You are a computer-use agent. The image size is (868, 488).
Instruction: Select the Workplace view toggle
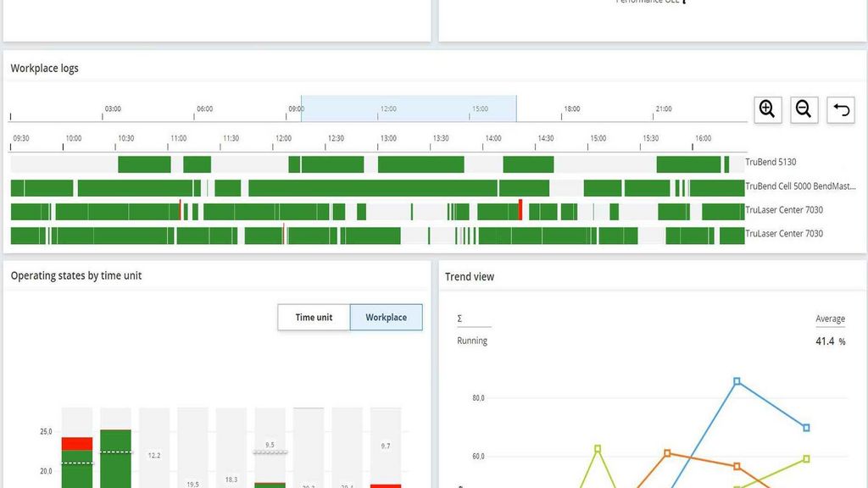point(386,318)
